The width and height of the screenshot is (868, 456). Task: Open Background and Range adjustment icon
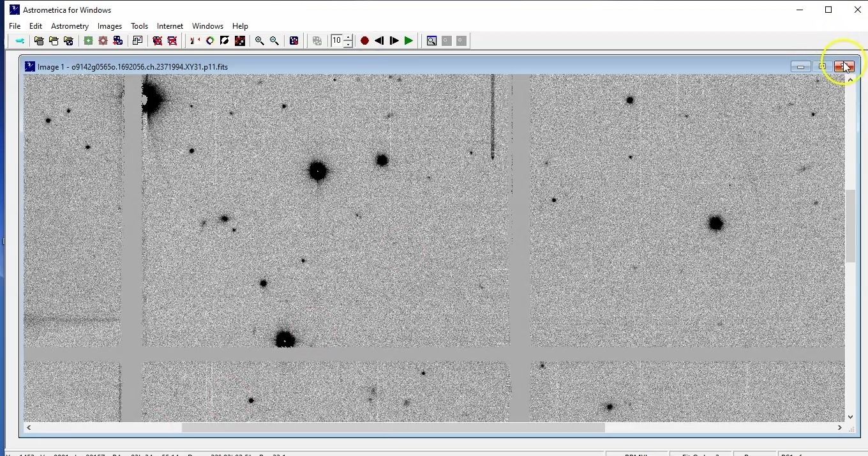pyautogui.click(x=195, y=41)
